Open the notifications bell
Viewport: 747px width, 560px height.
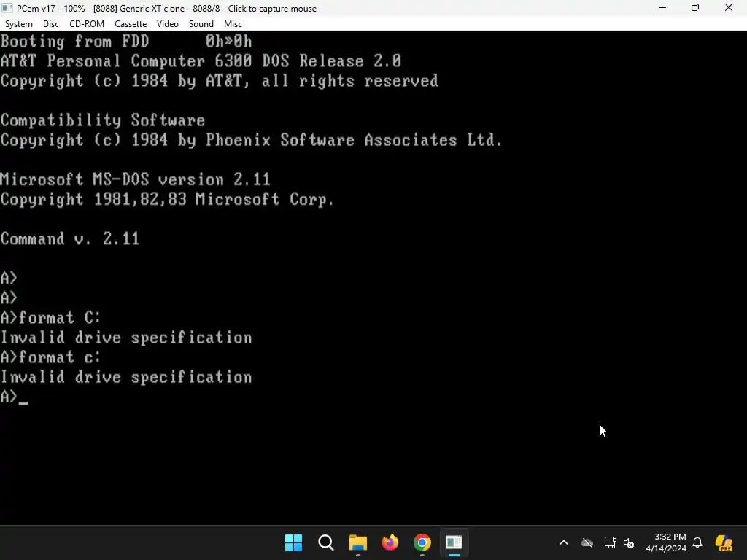697,542
